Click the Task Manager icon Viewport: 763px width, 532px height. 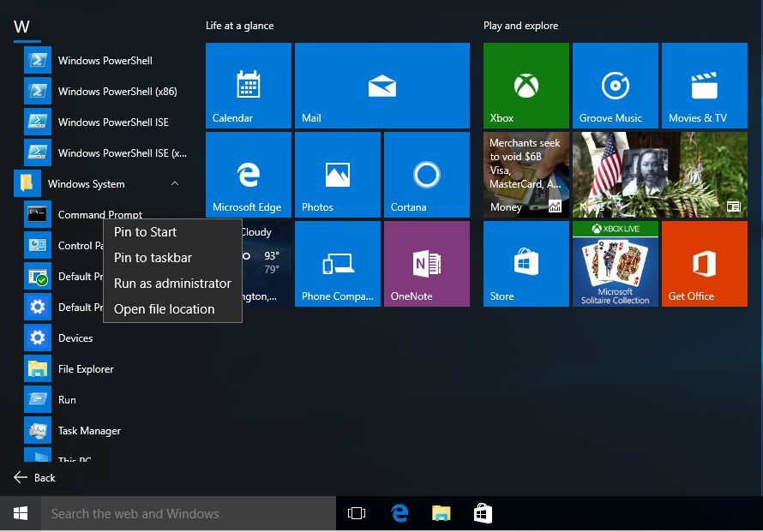coord(38,430)
